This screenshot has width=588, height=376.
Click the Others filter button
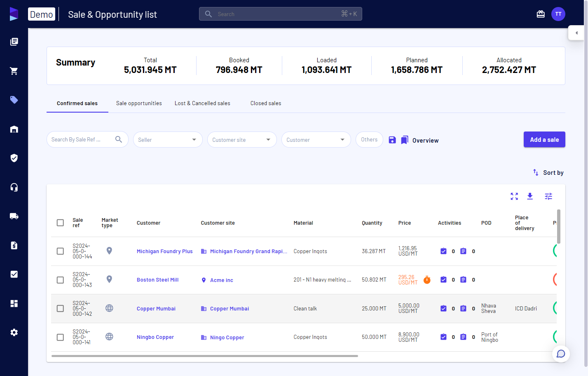pos(369,139)
